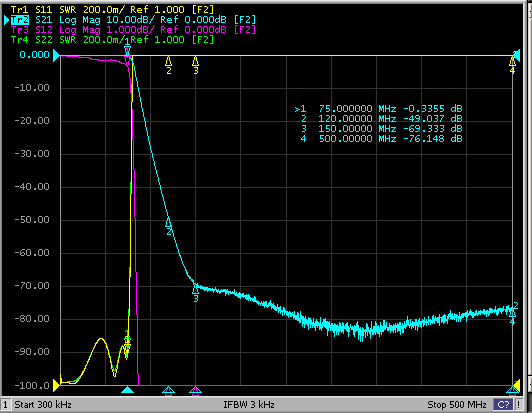Click the IFBW 3 kHz label
The image size is (532, 413).
(x=249, y=405)
